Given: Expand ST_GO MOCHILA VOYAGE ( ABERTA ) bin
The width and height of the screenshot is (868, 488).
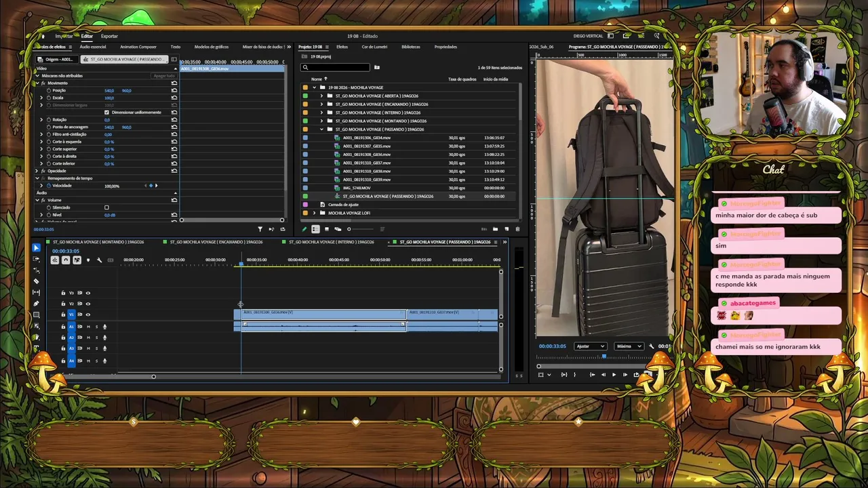Looking at the screenshot, I should click(x=322, y=96).
